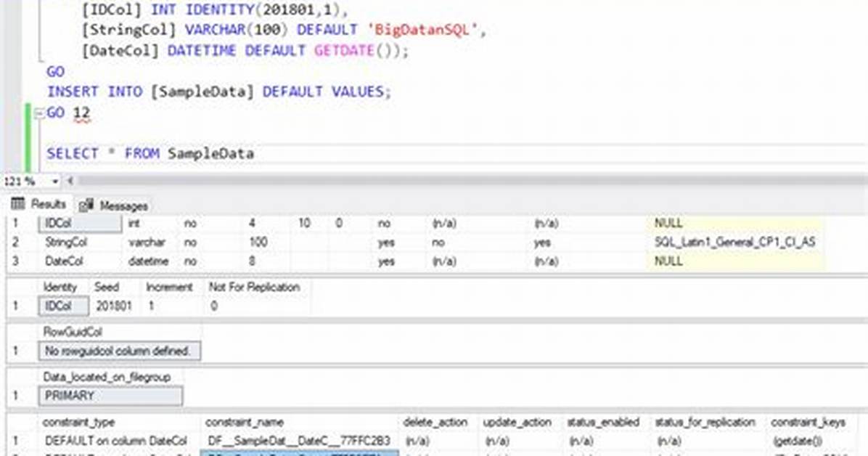Screen dimensions: 868x456
Task: Click the (getdate()) constraint key cell
Action: pos(798,441)
